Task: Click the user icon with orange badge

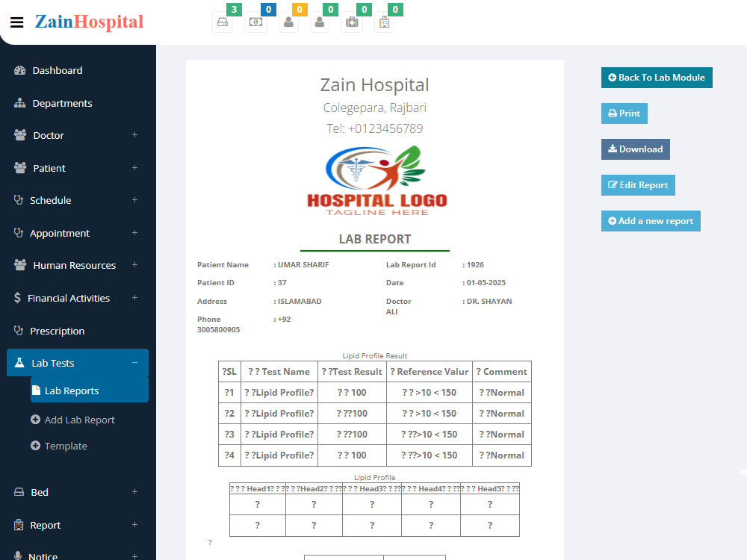Action: coord(288,22)
